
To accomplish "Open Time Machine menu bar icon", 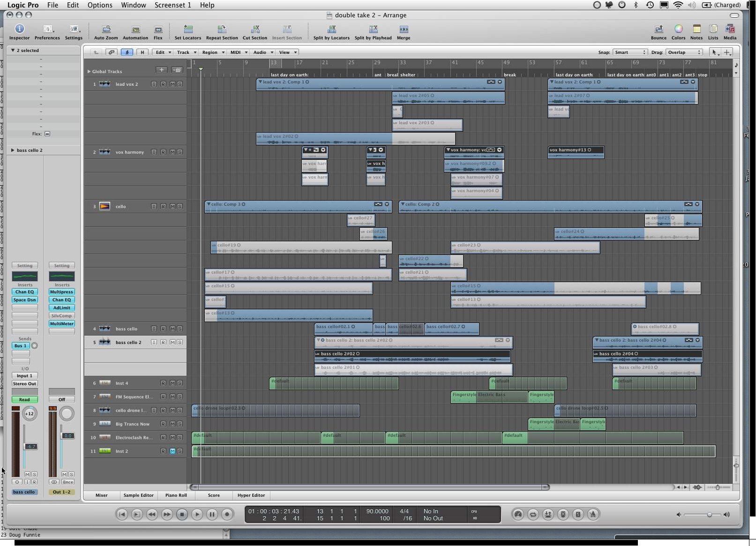I will click(650, 5).
